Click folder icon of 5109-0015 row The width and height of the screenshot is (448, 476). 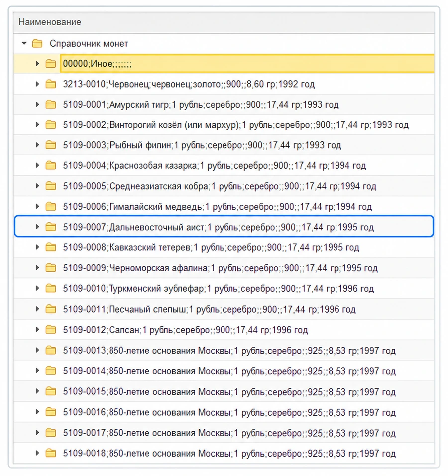[x=51, y=392]
